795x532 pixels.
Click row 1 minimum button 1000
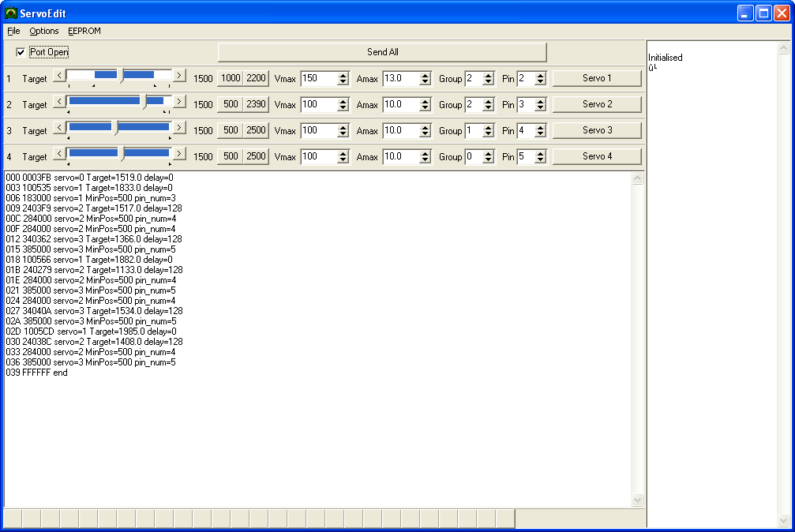(231, 78)
